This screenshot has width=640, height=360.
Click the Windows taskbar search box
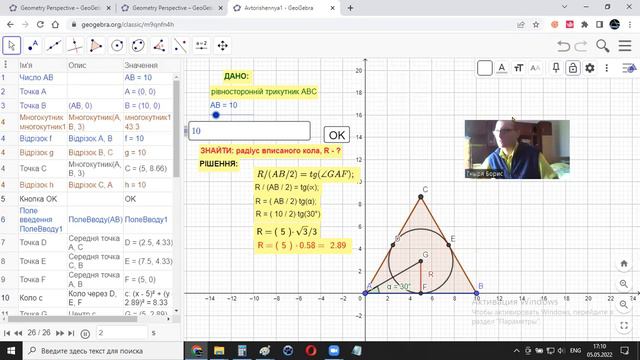(103, 351)
